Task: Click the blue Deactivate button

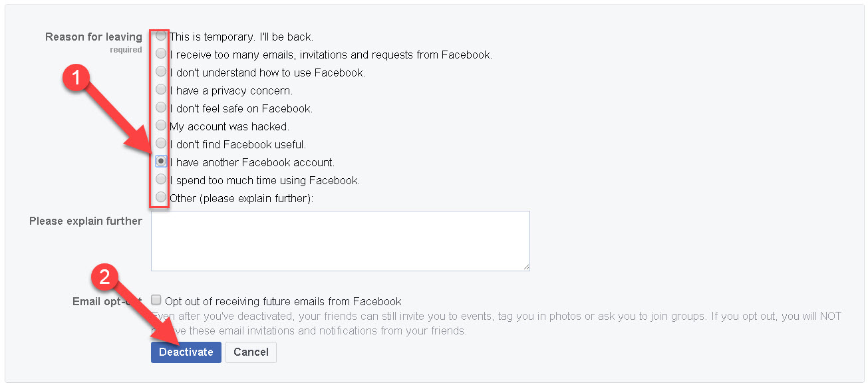Action: [186, 352]
